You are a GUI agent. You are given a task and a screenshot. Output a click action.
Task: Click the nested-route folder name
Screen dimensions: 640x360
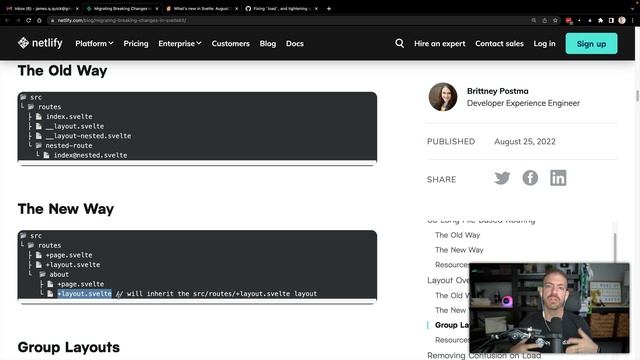[x=69, y=145]
